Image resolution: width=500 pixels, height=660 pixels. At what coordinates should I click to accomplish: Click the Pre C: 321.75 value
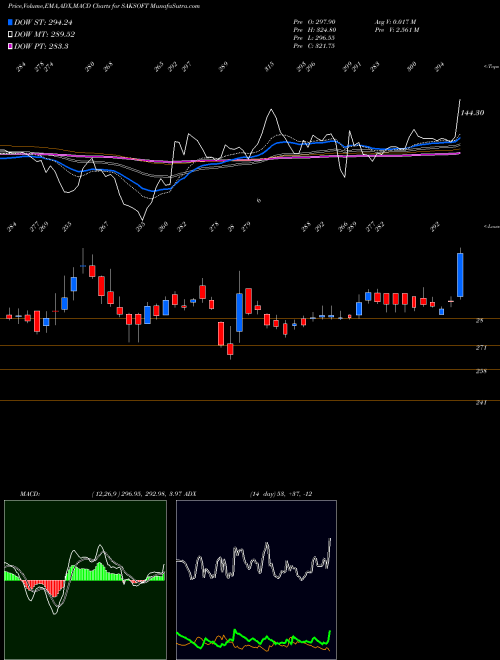tap(314, 46)
